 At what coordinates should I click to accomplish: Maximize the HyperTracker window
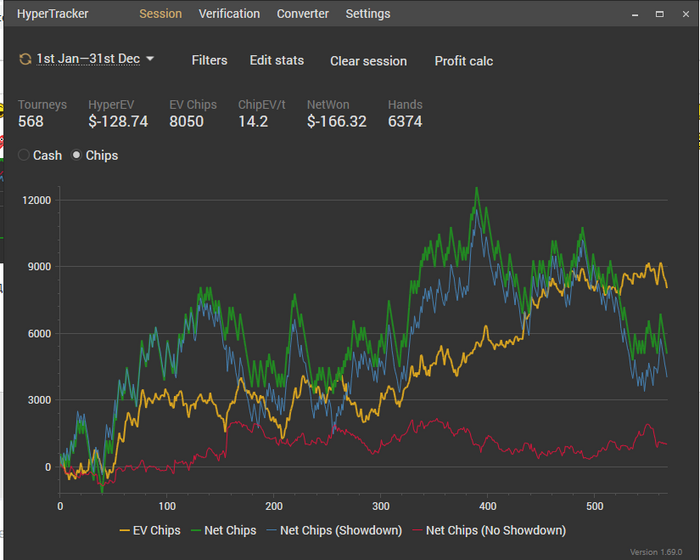(x=659, y=14)
